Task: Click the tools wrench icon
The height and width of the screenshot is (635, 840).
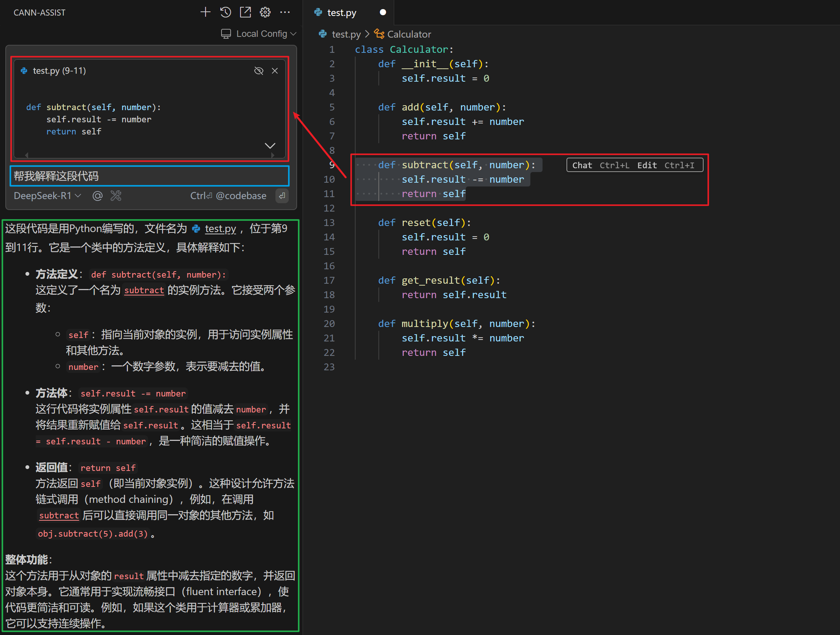Action: [x=116, y=196]
